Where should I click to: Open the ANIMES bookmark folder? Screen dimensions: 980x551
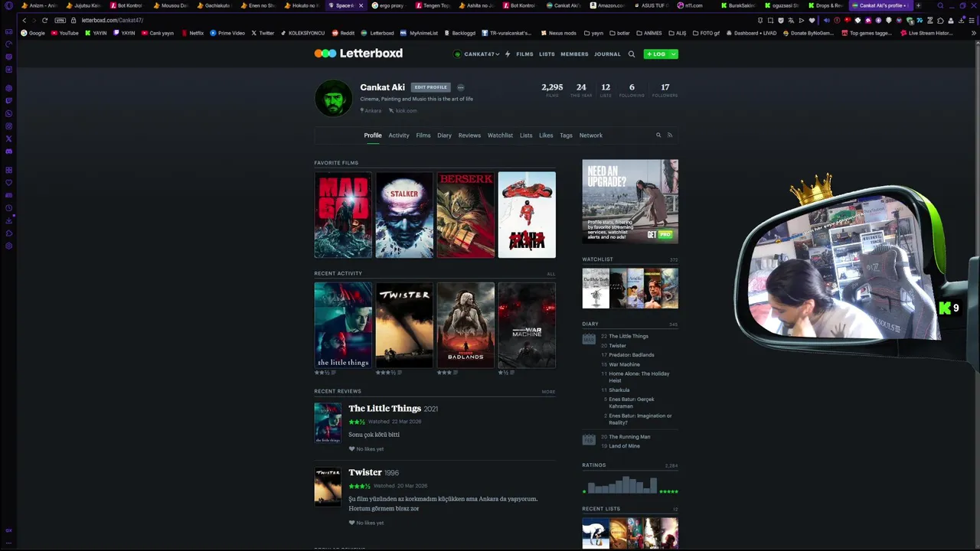pos(649,33)
